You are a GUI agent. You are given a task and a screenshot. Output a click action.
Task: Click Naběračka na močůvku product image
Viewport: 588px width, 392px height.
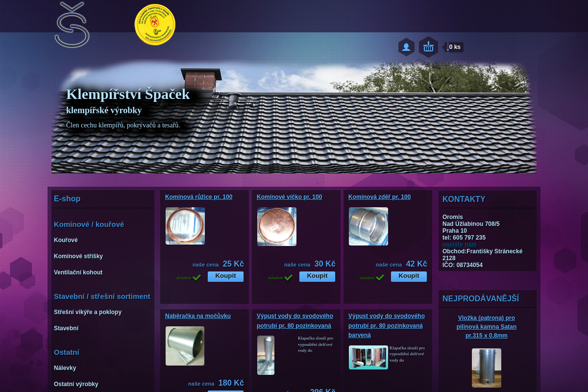185,345
